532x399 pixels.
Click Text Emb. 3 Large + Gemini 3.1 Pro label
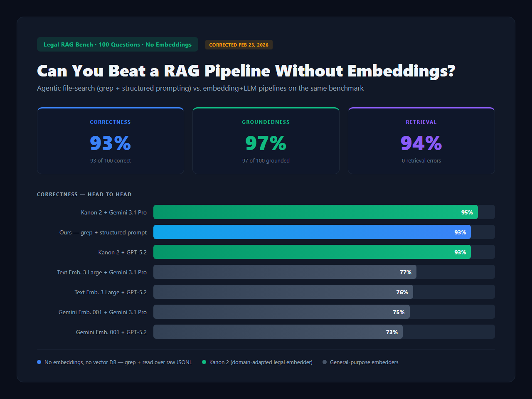pos(102,272)
